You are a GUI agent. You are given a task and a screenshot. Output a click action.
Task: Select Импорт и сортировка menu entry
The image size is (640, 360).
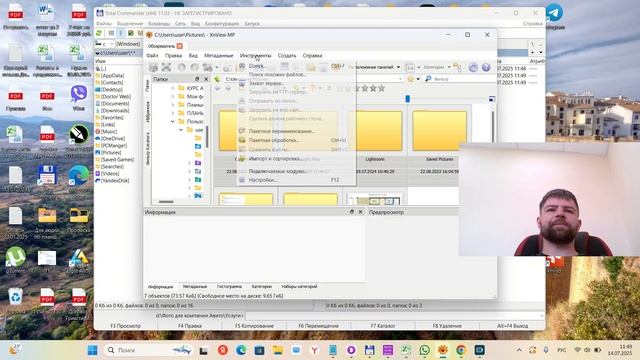pos(296,158)
